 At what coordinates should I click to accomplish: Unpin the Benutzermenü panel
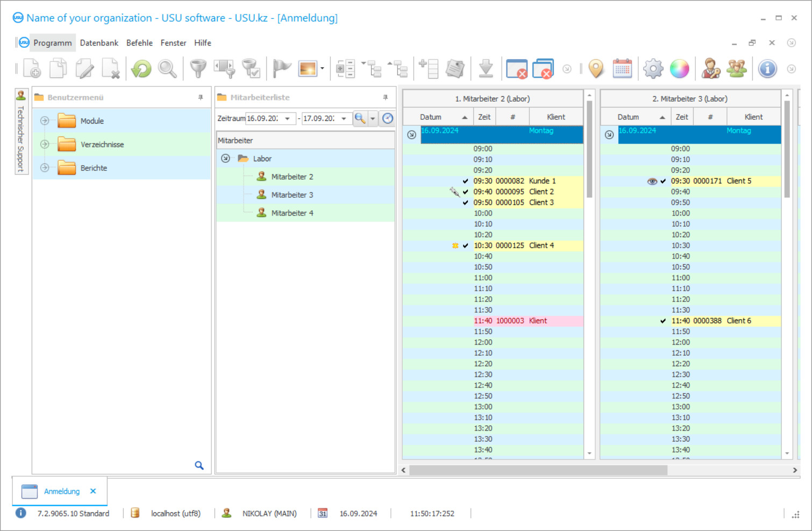click(x=200, y=97)
